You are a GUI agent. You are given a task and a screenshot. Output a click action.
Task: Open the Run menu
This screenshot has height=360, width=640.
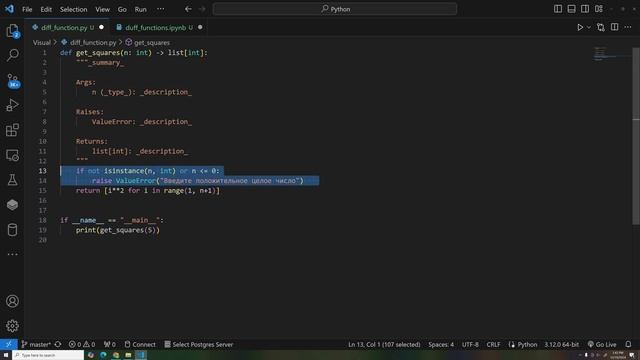click(x=140, y=9)
